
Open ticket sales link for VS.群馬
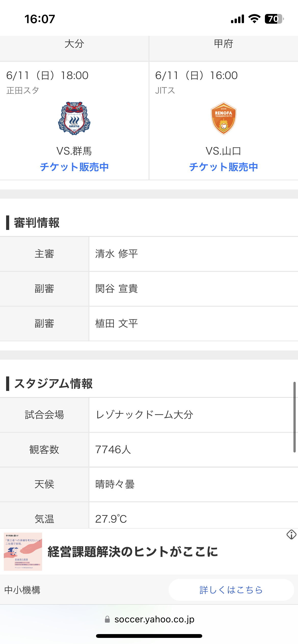[74, 167]
